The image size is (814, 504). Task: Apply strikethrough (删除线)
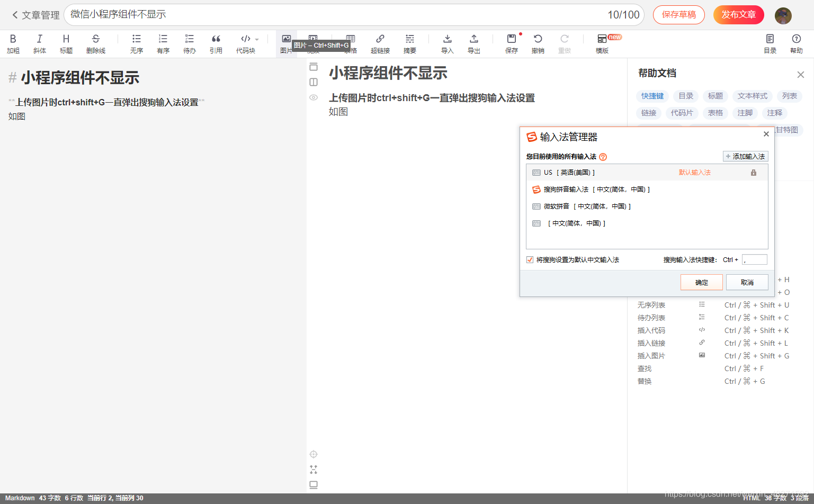click(x=96, y=43)
